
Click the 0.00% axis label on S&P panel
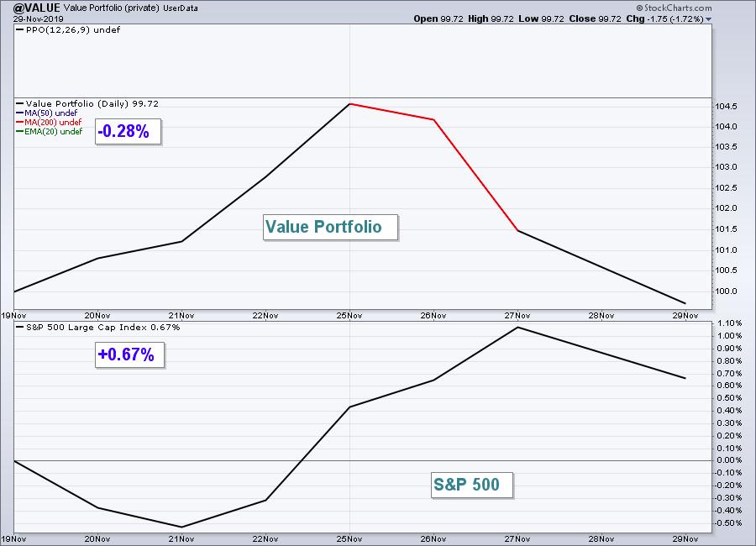coord(729,460)
